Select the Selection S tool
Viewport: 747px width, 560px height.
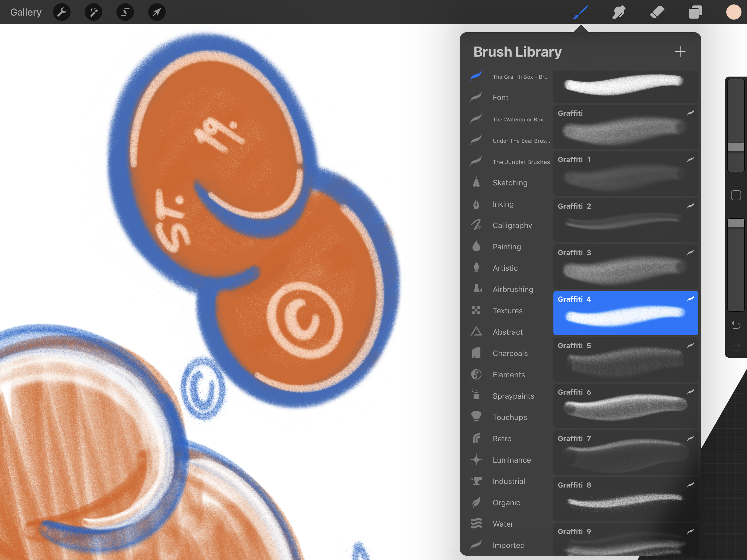coord(125,13)
